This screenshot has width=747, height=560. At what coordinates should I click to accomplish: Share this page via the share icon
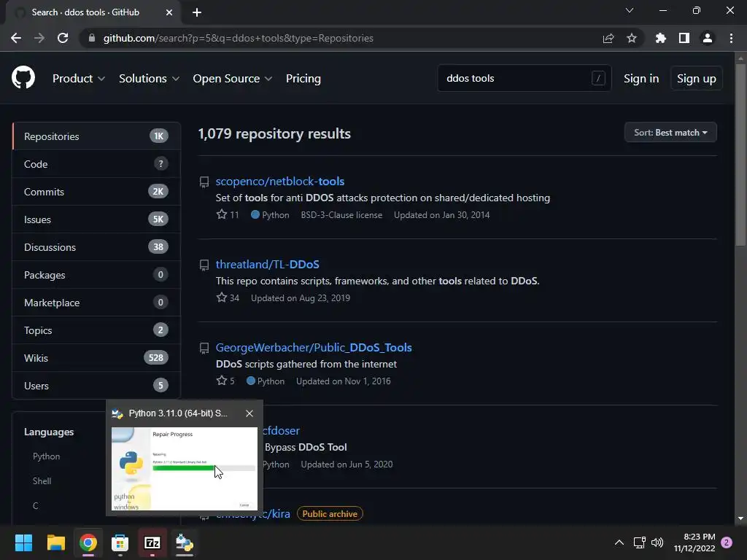pos(608,38)
